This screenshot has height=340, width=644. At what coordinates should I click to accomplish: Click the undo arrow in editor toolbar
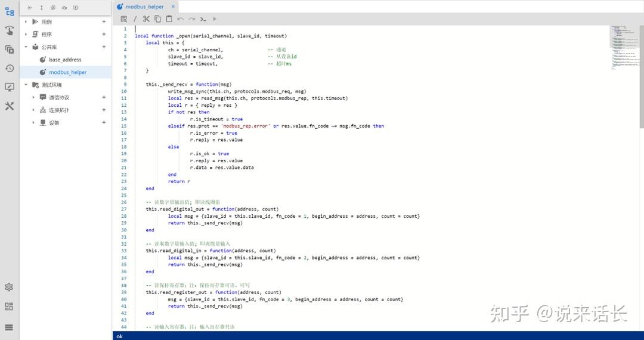coord(180,19)
